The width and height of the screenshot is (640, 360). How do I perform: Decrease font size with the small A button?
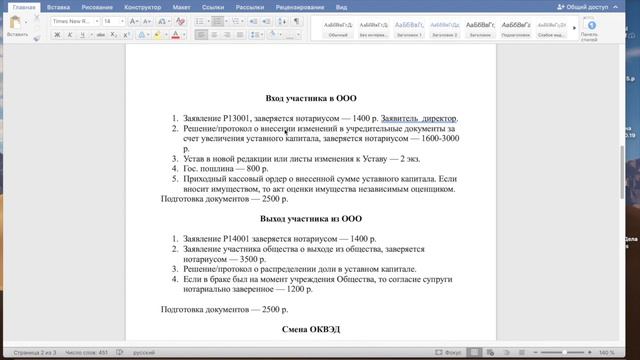[147, 21]
